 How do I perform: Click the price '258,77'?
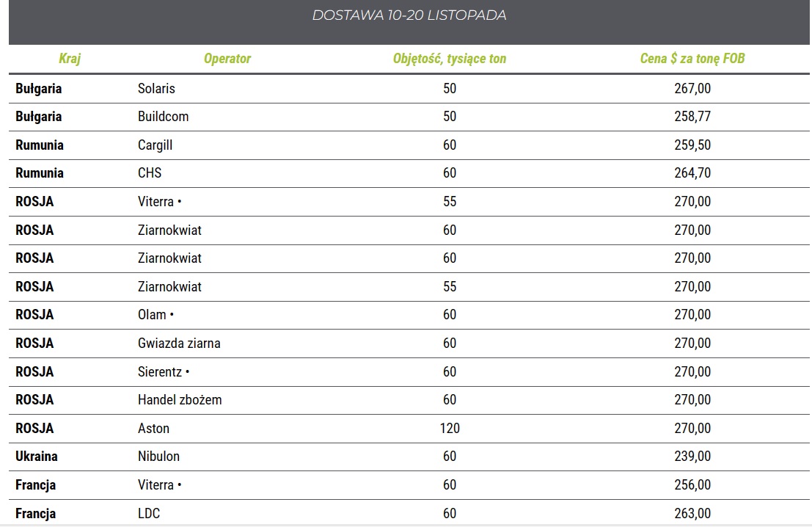pyautogui.click(x=692, y=117)
